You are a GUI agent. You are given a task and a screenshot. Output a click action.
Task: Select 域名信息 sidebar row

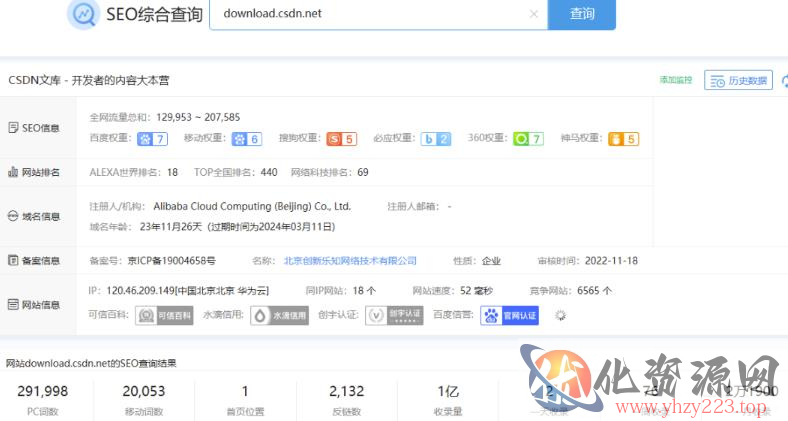click(x=38, y=216)
